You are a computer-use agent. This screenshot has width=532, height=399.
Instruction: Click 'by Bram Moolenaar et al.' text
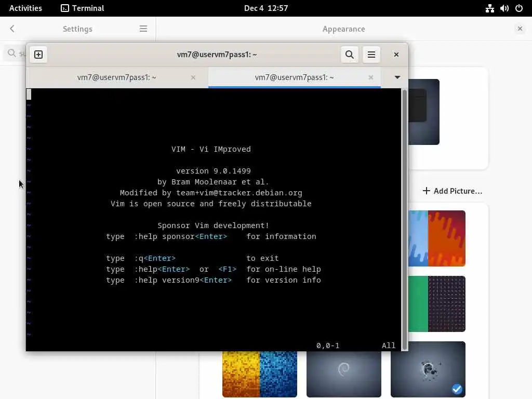click(x=213, y=182)
